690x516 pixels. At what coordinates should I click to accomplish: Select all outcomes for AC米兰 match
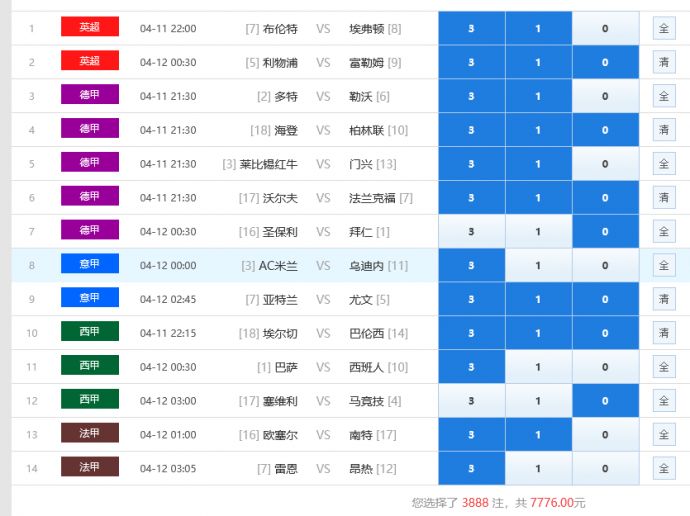(x=664, y=266)
